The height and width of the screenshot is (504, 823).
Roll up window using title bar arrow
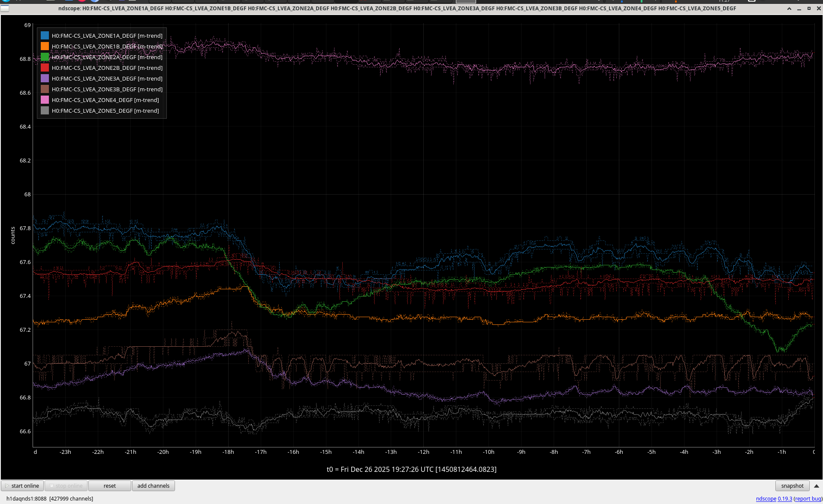789,9
